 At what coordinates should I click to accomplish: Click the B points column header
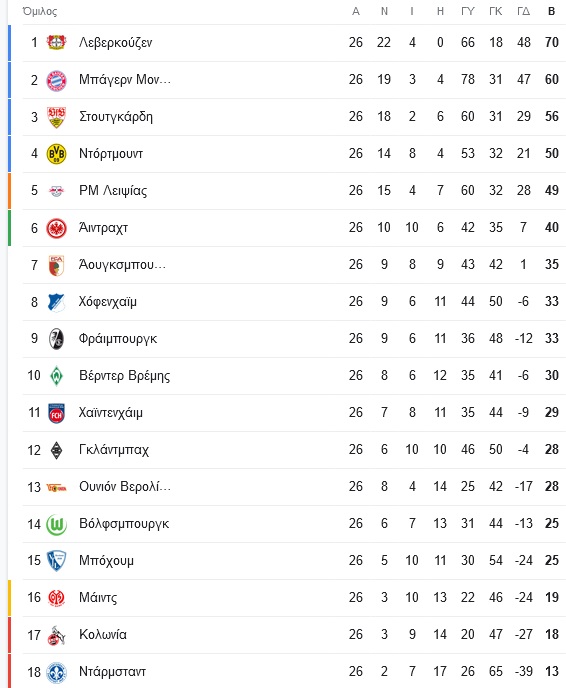(x=552, y=11)
